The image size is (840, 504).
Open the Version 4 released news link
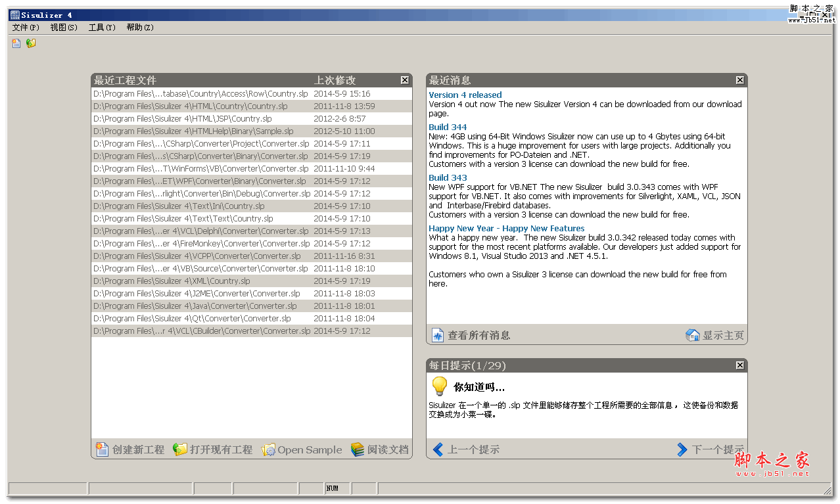[465, 95]
